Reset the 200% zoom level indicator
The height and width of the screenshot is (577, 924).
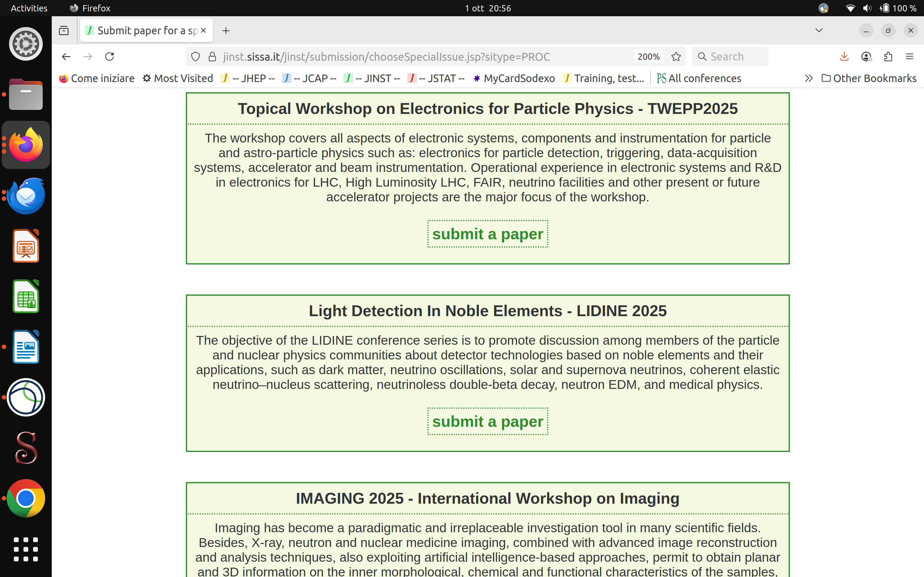tap(648, 56)
